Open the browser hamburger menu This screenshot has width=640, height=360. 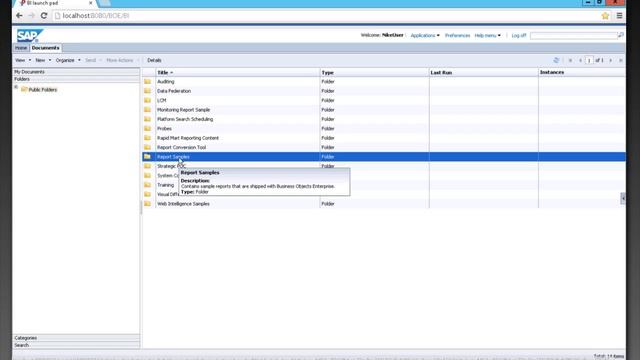619,16
